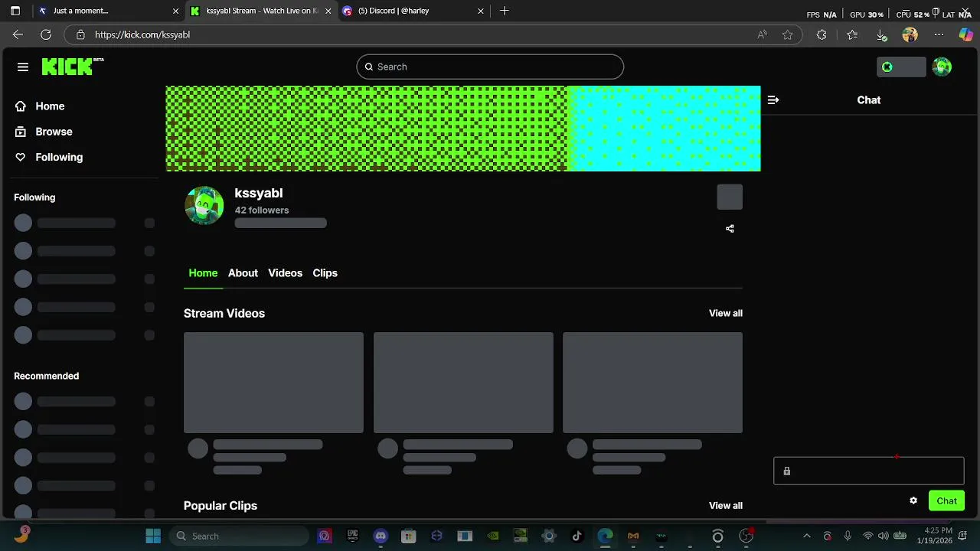
Task: Open Browse in the sidebar
Action: pyautogui.click(x=44, y=132)
